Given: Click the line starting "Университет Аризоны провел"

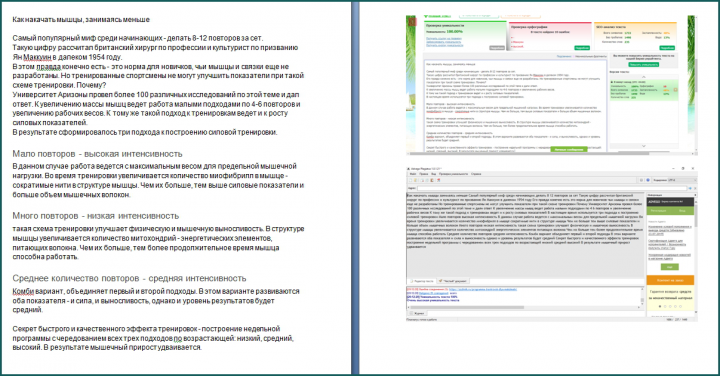Looking at the screenshot, I should (156, 95).
